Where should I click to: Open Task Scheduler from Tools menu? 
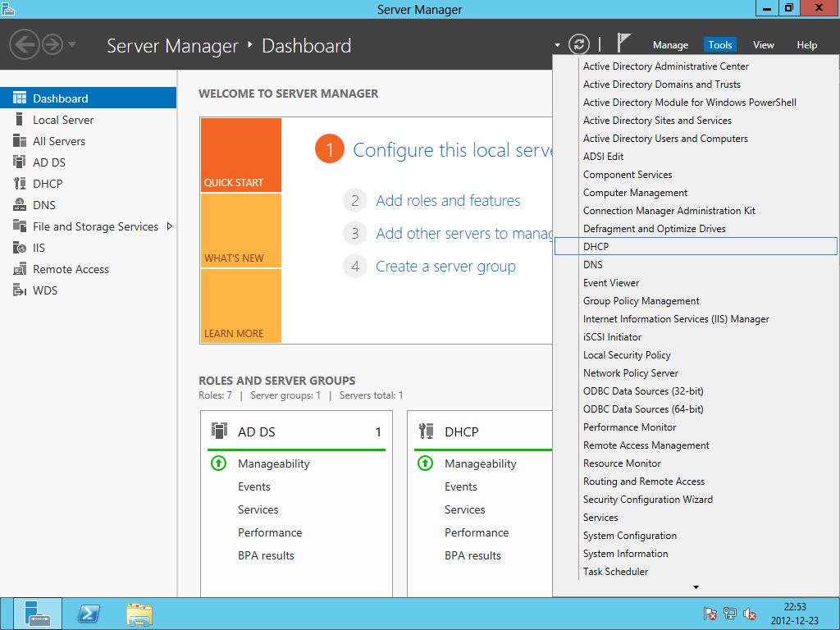click(696, 572)
